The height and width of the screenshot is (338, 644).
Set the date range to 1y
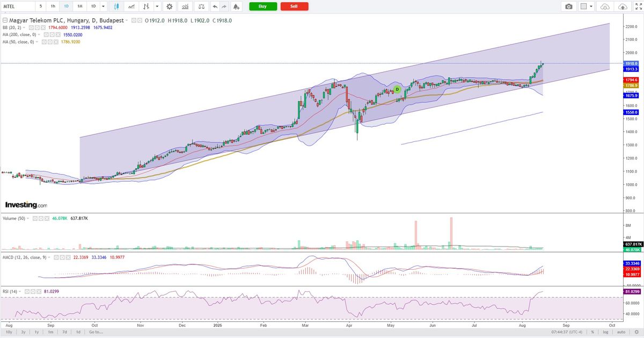(36, 333)
